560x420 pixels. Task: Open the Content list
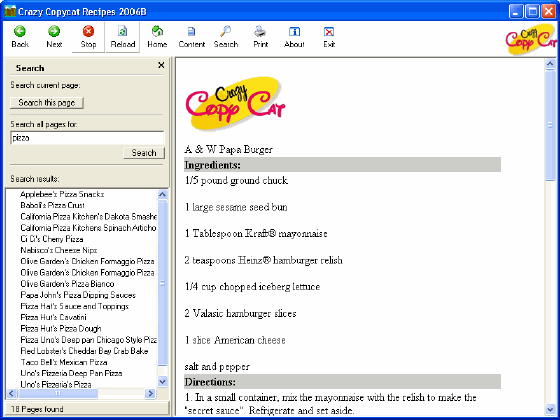click(192, 37)
